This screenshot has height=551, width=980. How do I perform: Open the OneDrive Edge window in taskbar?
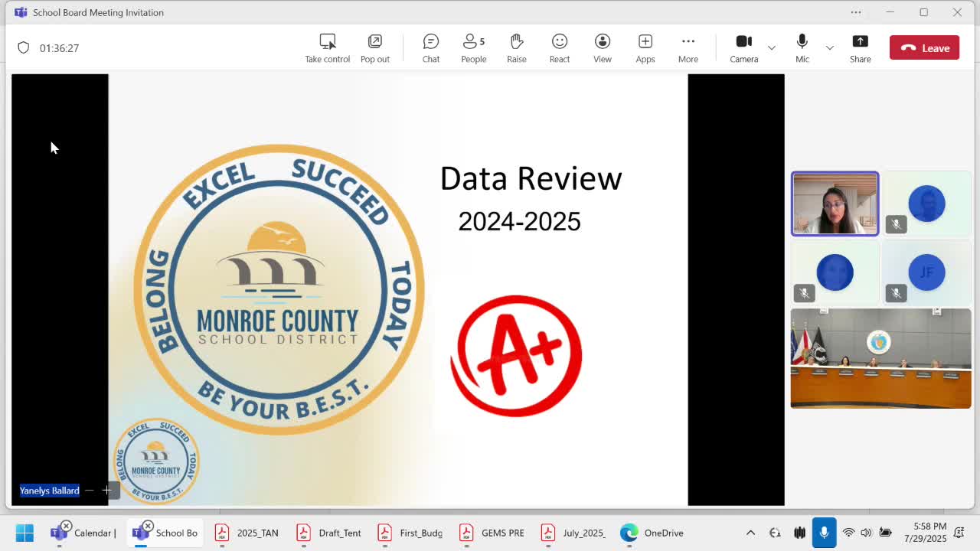[x=652, y=533]
